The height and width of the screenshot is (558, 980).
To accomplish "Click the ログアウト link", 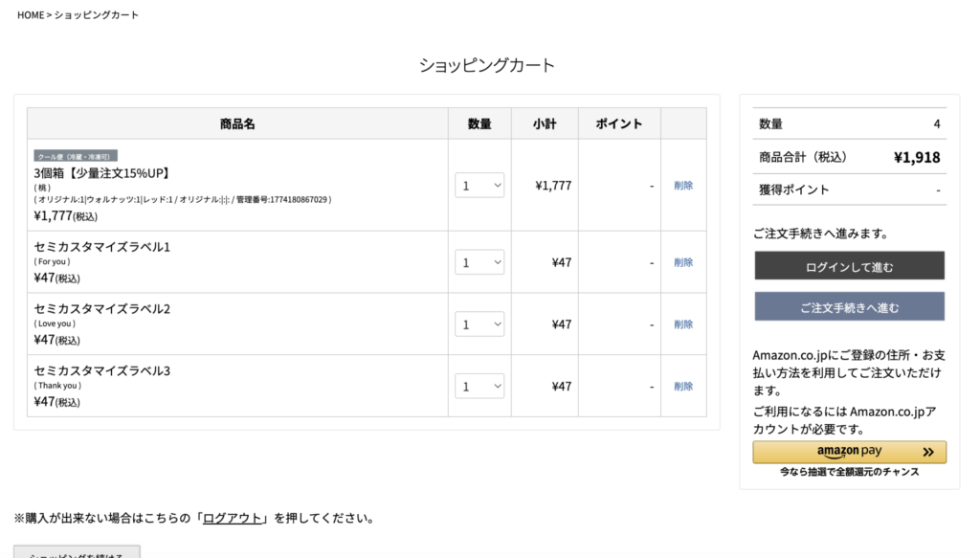I will click(232, 519).
